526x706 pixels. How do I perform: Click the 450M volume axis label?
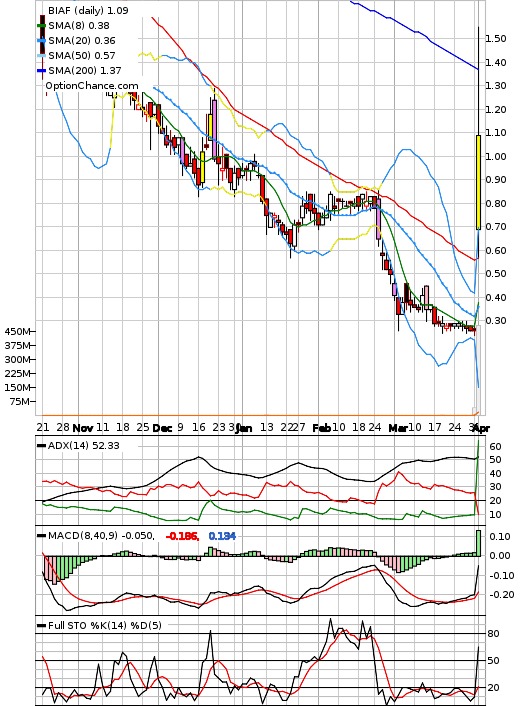pos(18,331)
